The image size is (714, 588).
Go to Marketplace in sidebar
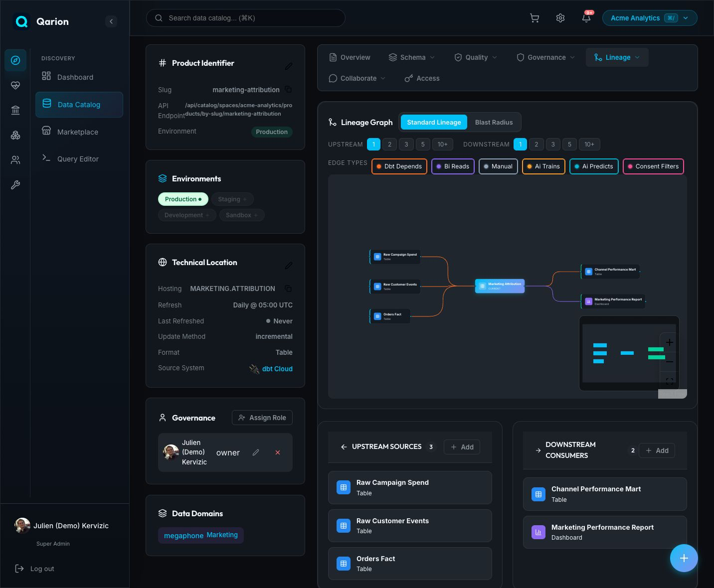(x=79, y=132)
